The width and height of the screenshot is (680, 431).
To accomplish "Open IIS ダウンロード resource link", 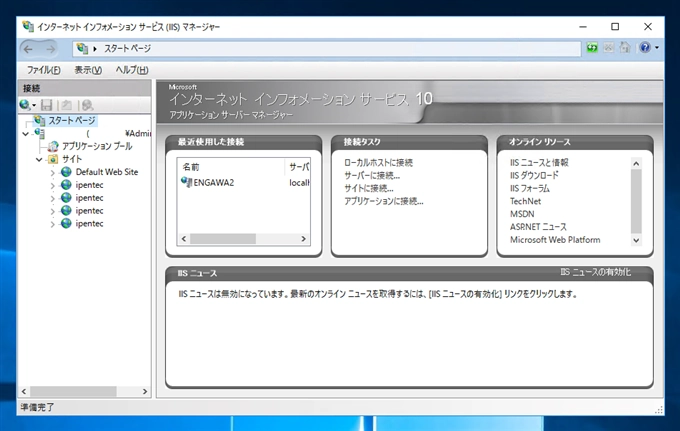I will click(534, 175).
